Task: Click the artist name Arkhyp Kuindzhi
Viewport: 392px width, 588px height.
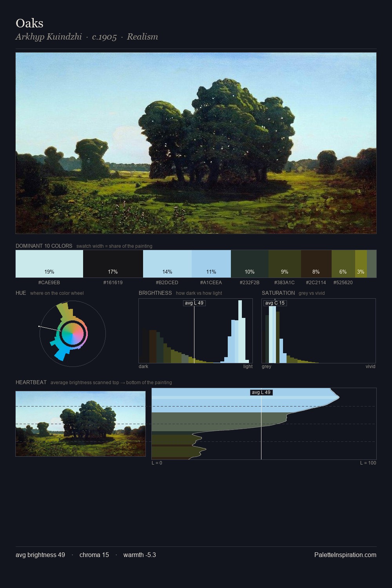Action: click(x=49, y=37)
